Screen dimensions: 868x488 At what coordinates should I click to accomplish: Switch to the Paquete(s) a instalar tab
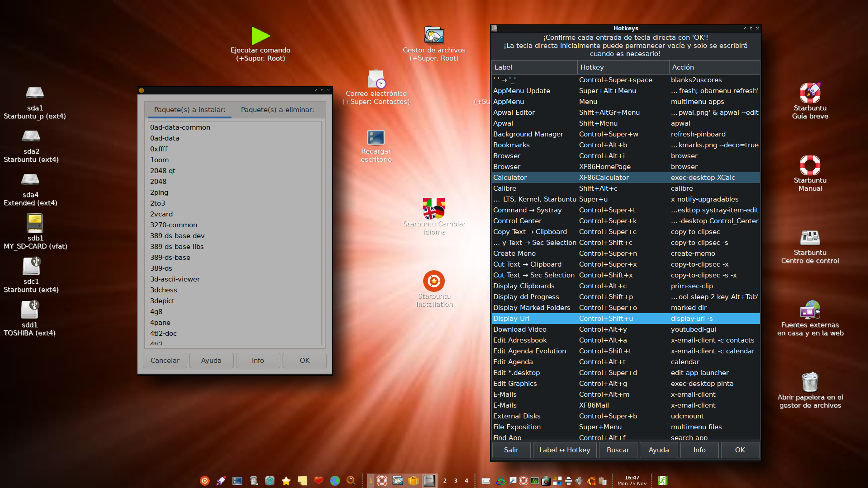pyautogui.click(x=189, y=110)
